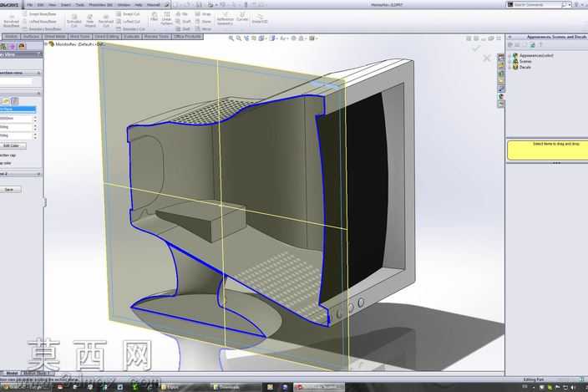This screenshot has height=392, width=588.
Task: Click the topmost task pane tab icon
Action: (500, 58)
